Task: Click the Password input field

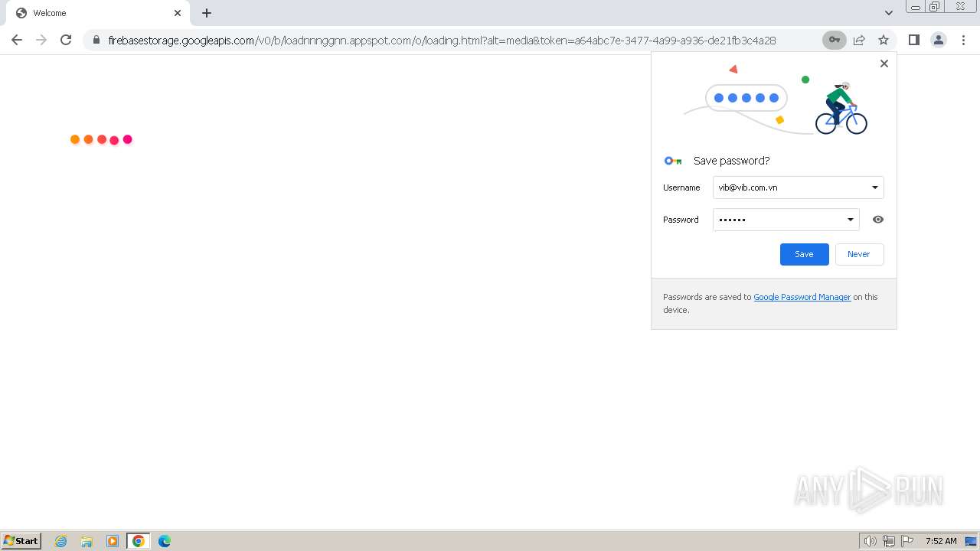Action: 786,220
